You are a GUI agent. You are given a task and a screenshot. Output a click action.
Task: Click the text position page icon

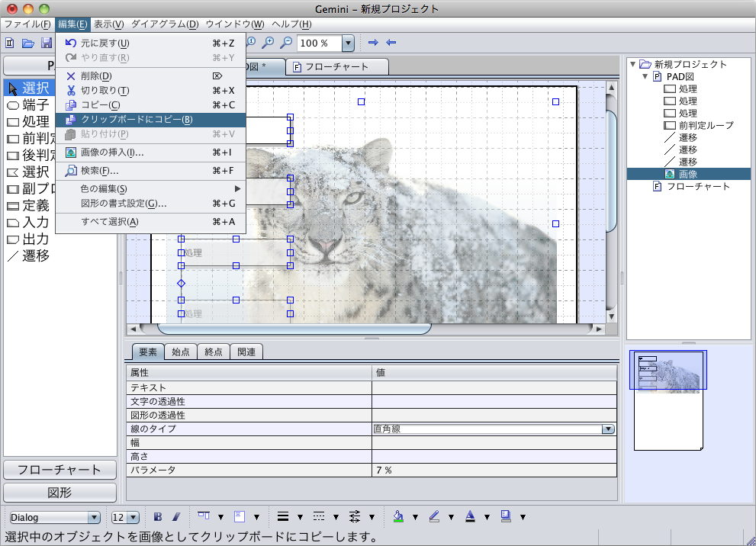pyautogui.click(x=239, y=516)
